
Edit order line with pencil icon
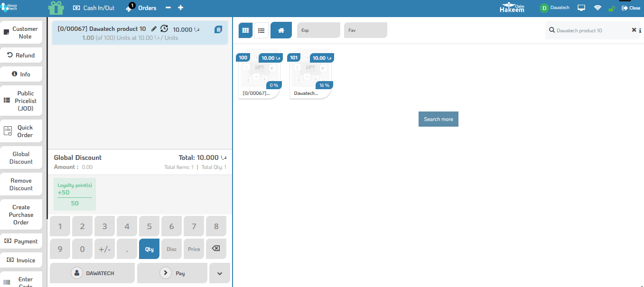pos(154,29)
